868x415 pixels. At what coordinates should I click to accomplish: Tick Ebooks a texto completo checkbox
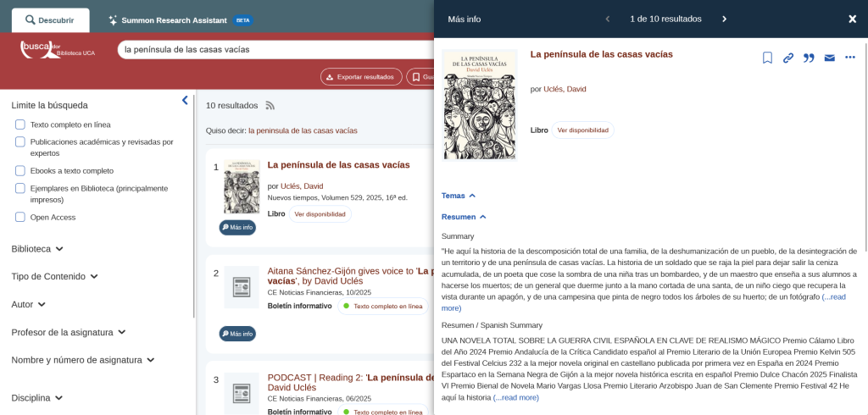(x=20, y=170)
